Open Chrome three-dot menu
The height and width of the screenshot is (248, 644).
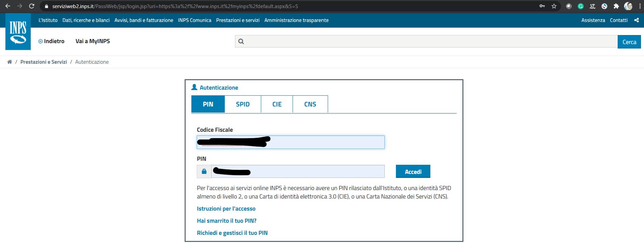click(x=640, y=6)
